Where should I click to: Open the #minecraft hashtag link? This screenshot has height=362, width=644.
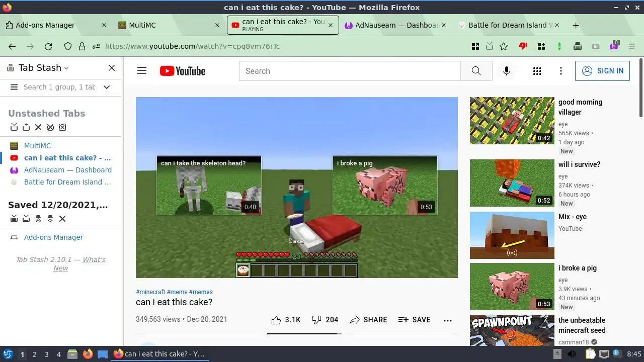(x=150, y=292)
